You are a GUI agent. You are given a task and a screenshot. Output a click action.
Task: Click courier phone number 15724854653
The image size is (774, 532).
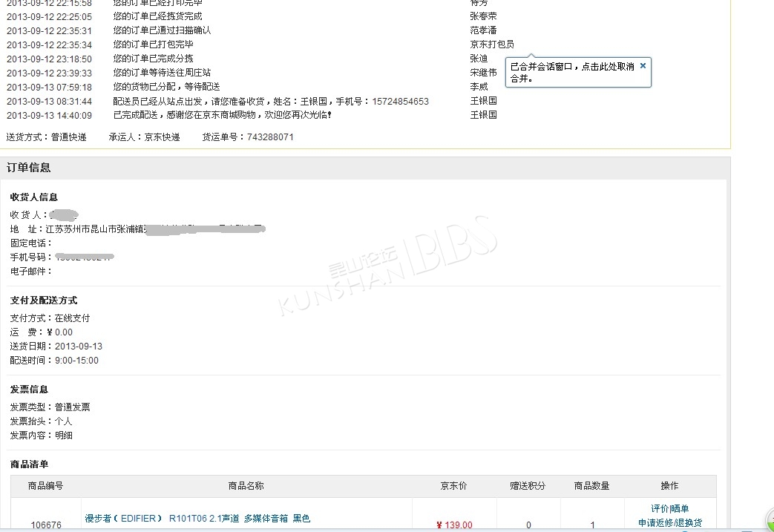(x=400, y=101)
